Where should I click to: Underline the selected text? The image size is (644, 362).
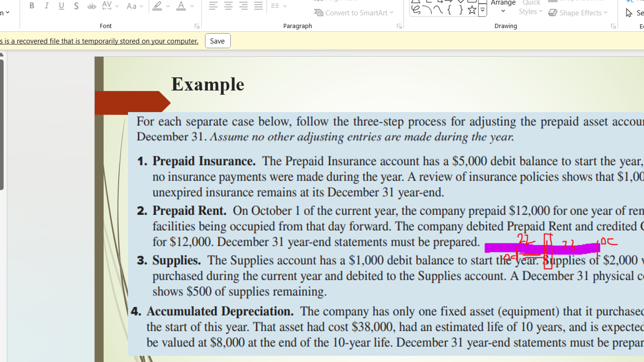61,6
